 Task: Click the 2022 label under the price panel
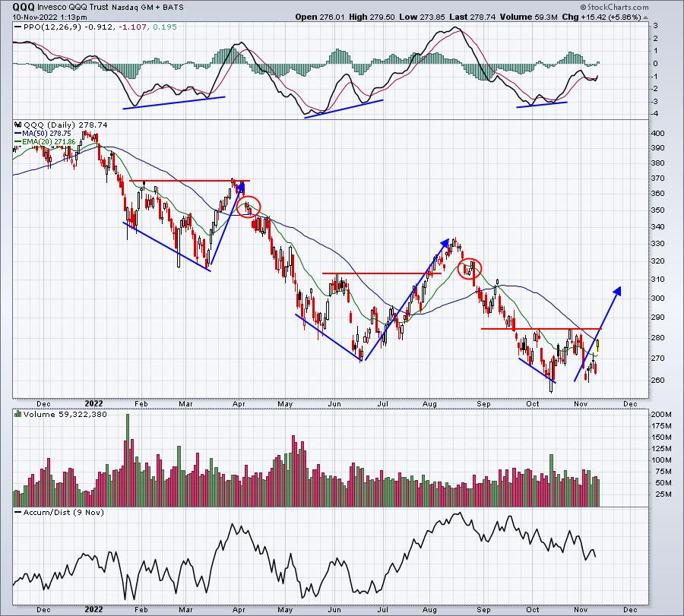pyautogui.click(x=93, y=404)
